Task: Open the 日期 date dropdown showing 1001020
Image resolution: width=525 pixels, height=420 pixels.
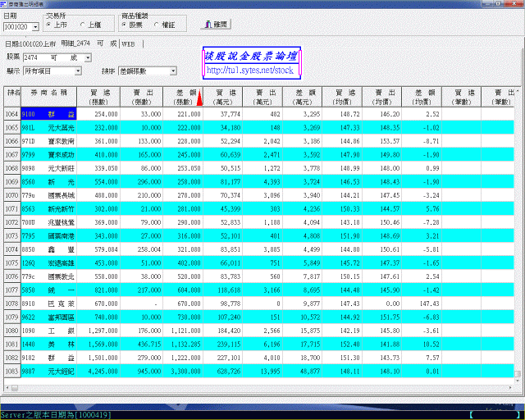Action: [x=35, y=27]
